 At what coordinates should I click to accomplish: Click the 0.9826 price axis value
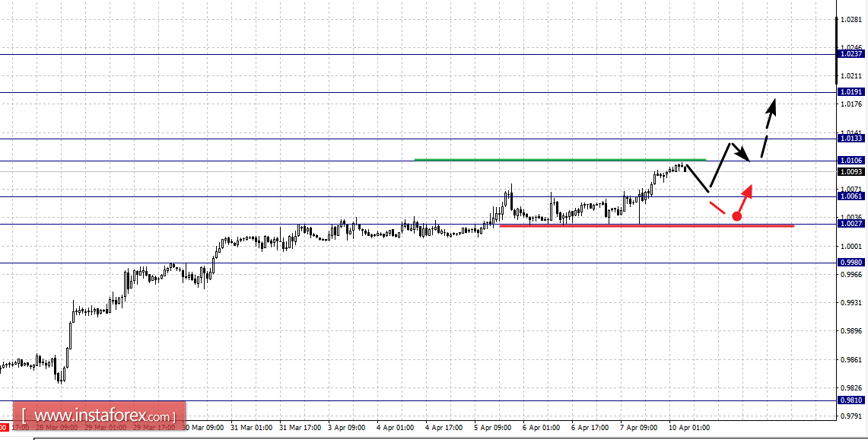[x=851, y=388]
